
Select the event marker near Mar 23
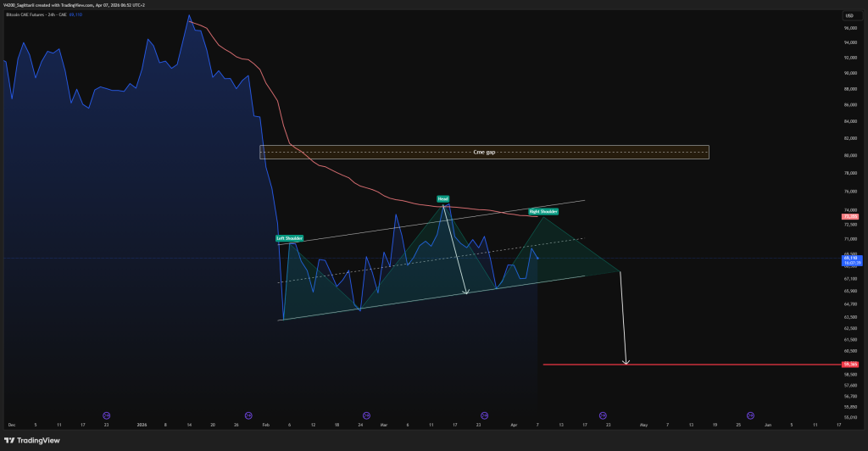(484, 415)
